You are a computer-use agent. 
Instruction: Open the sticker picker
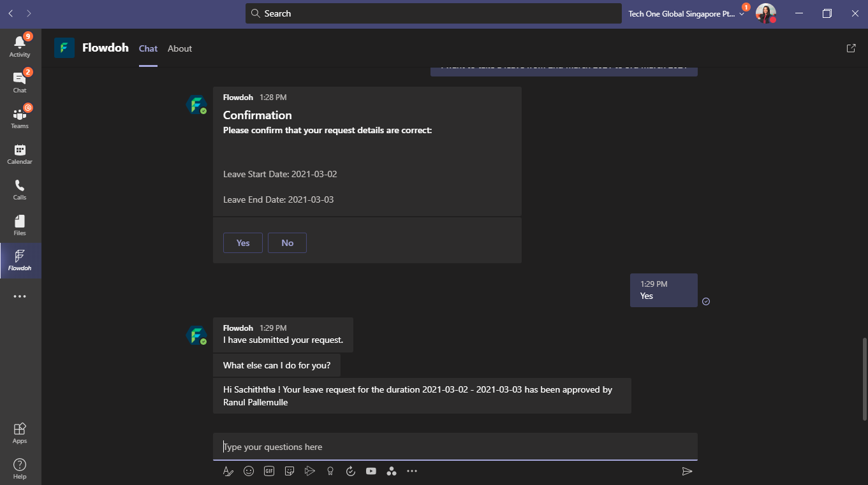point(290,471)
